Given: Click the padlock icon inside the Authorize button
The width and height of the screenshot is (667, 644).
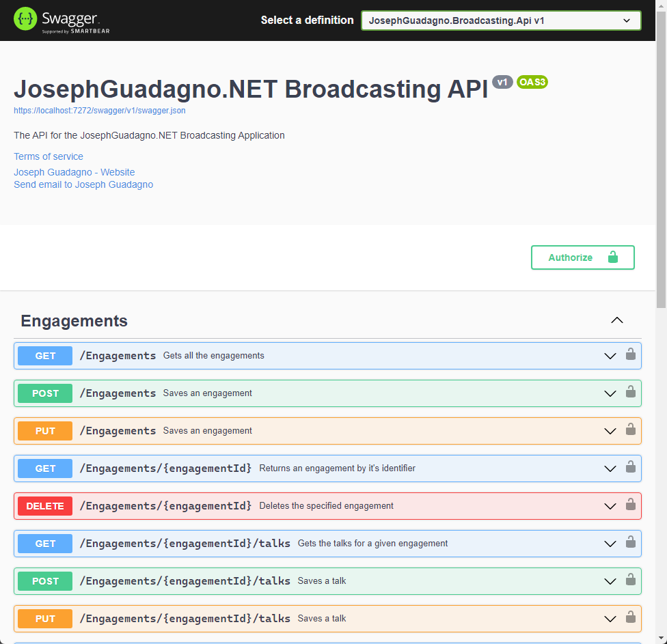Looking at the screenshot, I should point(613,257).
